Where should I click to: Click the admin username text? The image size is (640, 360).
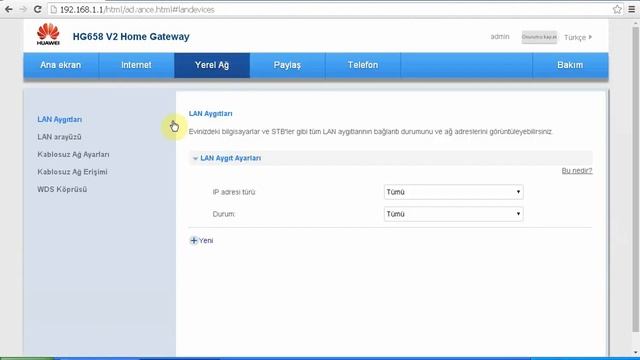500,37
